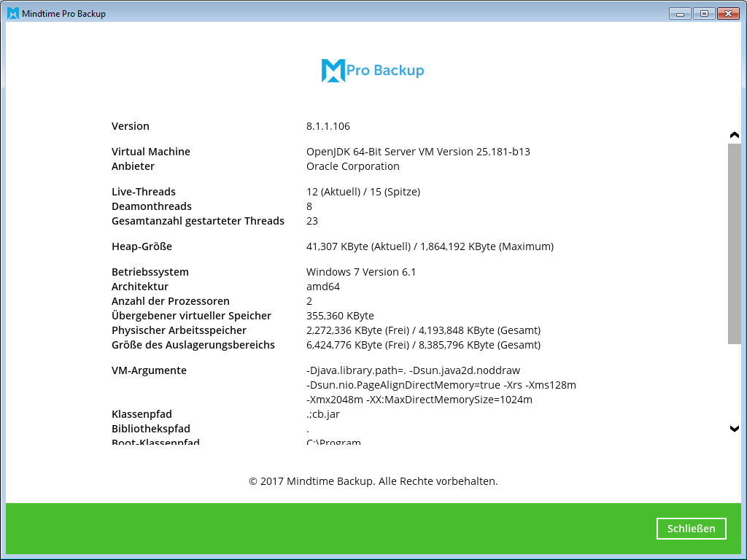Image resolution: width=747 pixels, height=560 pixels.
Task: Click the scroll up arrow
Action: coord(734,135)
